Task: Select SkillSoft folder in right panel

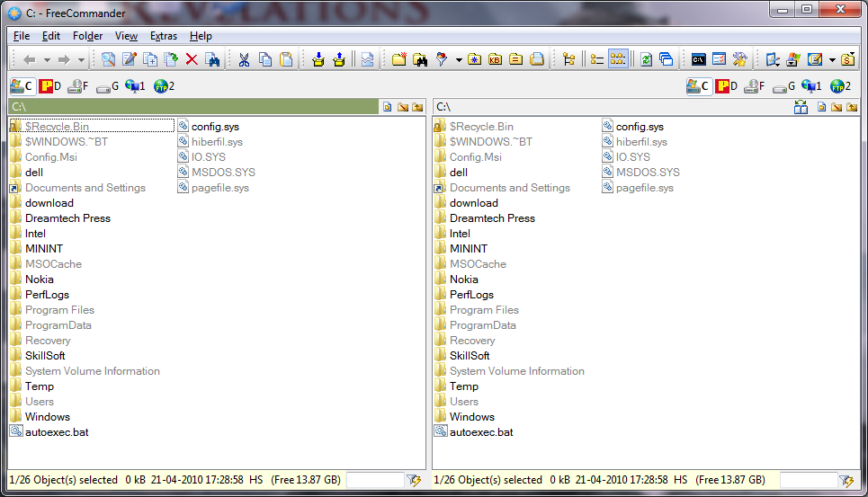Action: point(462,356)
